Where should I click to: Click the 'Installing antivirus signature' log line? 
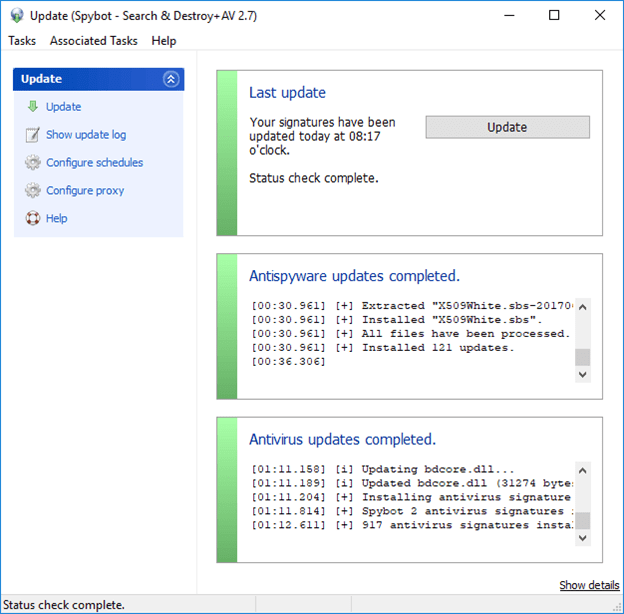[x=411, y=497]
